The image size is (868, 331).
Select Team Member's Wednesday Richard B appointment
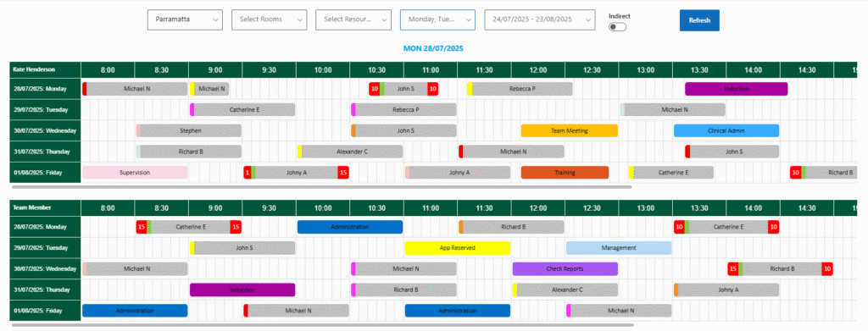click(x=780, y=269)
